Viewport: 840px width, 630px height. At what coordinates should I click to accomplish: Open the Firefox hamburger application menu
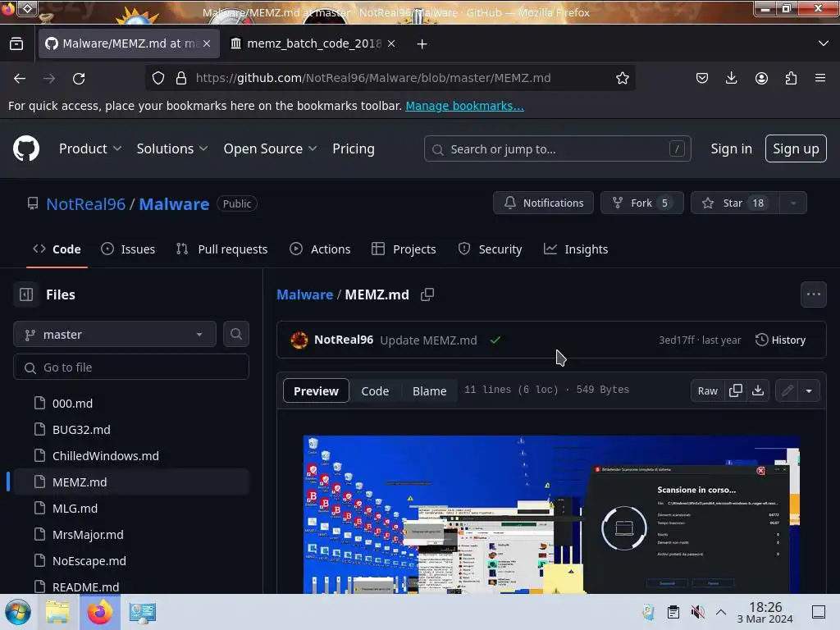pyautogui.click(x=820, y=78)
